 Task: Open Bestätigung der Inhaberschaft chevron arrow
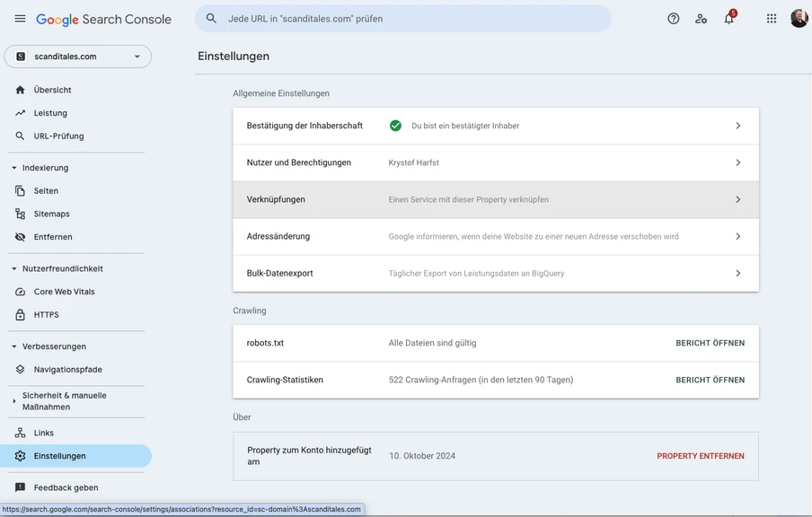pos(737,126)
